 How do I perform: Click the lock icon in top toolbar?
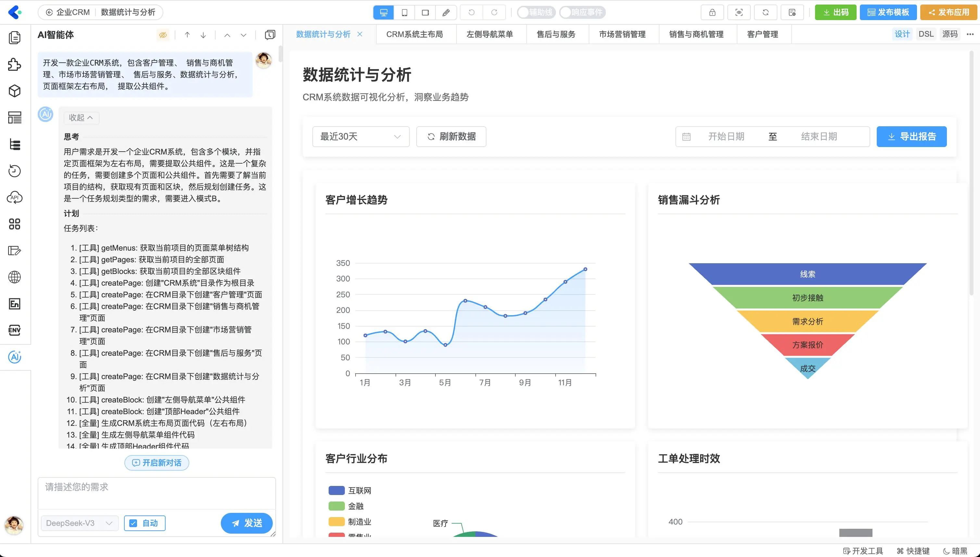(x=712, y=12)
